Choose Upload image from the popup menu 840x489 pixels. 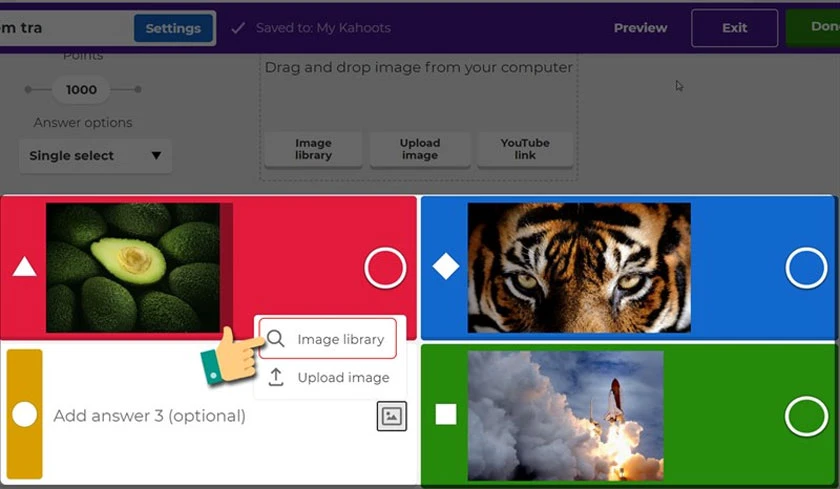pyautogui.click(x=328, y=378)
